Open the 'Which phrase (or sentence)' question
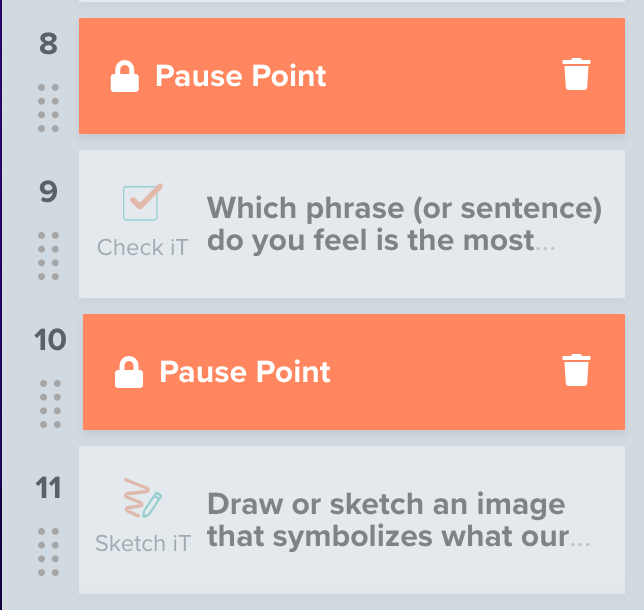The image size is (644, 610). (404, 225)
